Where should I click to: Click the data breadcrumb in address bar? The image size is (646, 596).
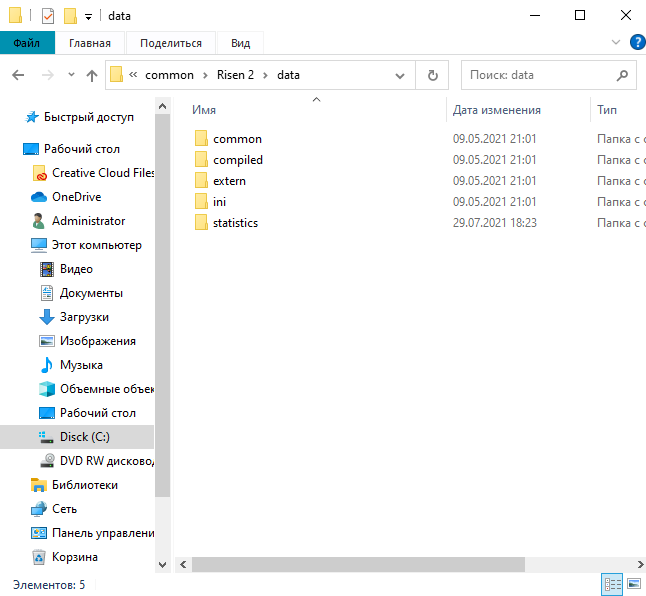pos(288,75)
